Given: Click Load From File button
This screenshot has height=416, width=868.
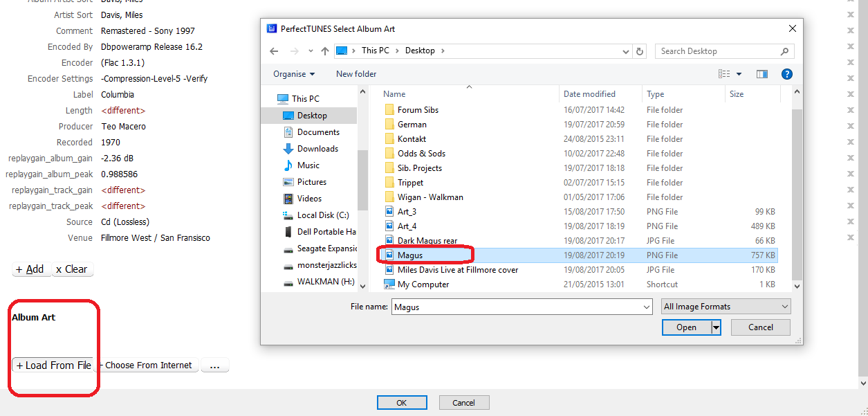Looking at the screenshot, I should click(53, 365).
